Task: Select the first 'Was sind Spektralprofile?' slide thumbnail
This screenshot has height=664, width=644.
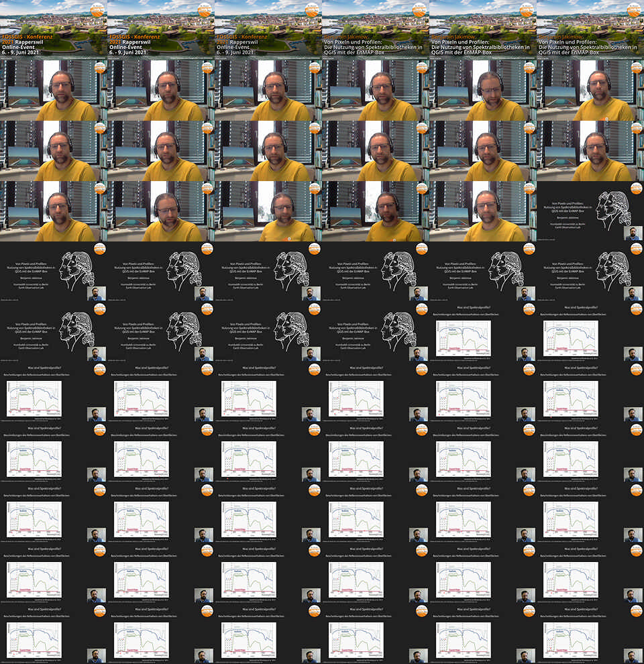Action: (483, 332)
